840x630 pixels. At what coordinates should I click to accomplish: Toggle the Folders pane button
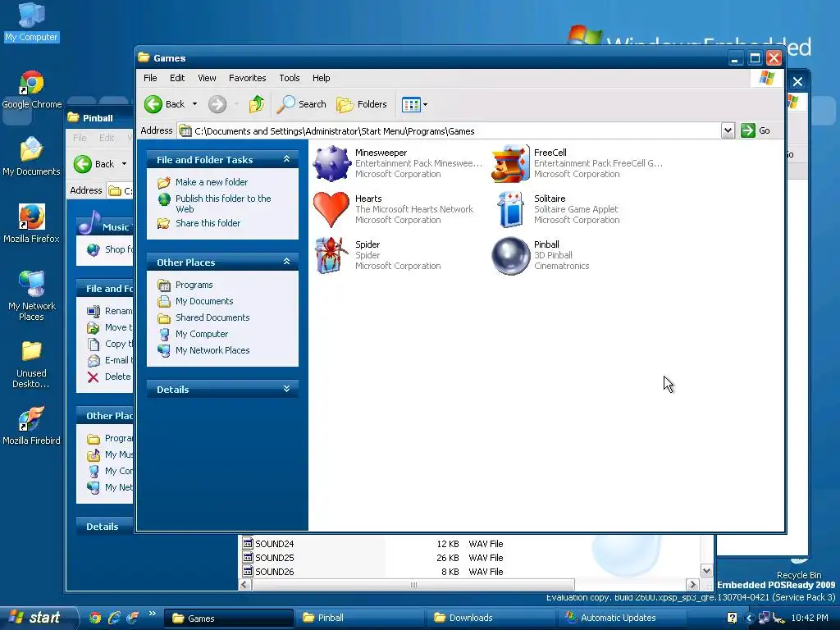[x=362, y=104]
